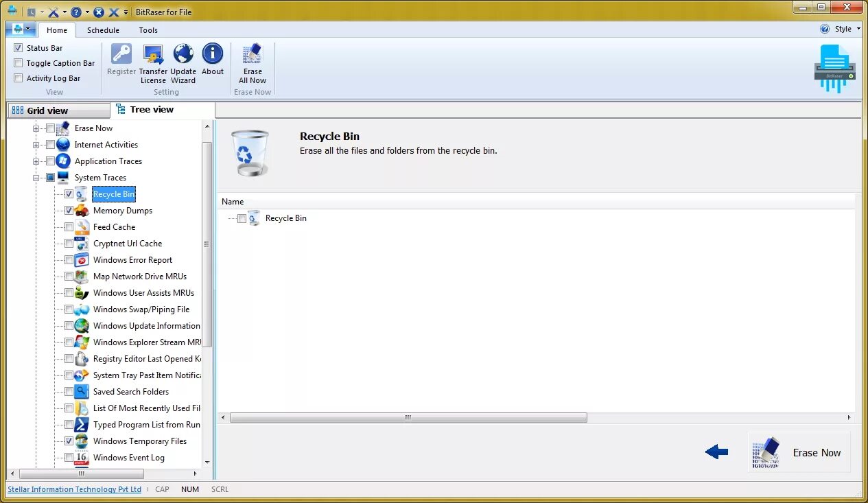Click the tree panel vertical scrollbar thumb
This screenshot has width=868, height=503.
click(207, 244)
